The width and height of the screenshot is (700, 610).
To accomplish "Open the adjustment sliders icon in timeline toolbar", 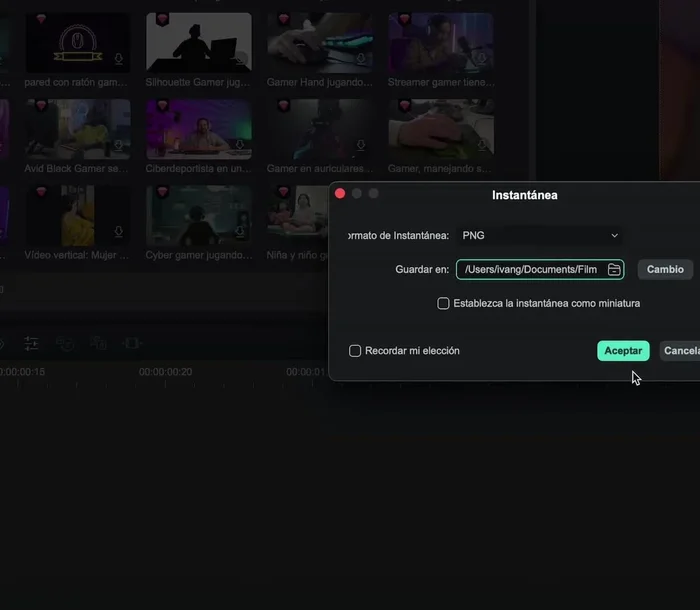I will click(x=31, y=343).
